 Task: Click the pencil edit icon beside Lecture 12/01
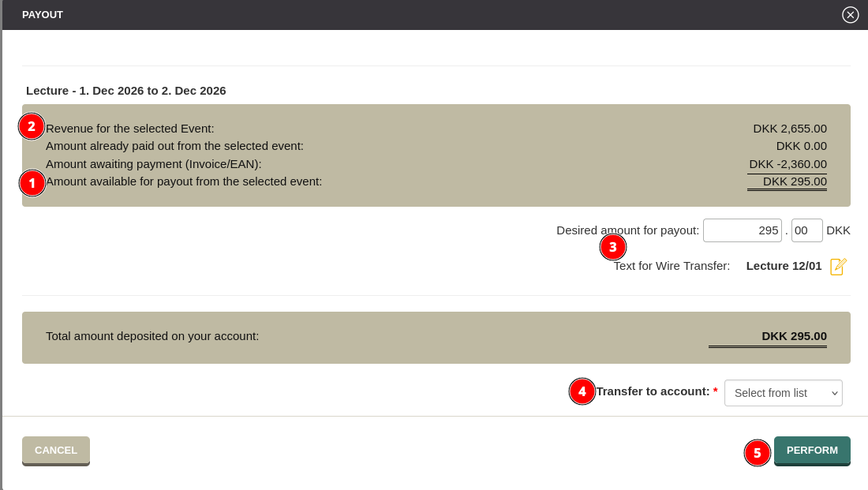coord(839,266)
